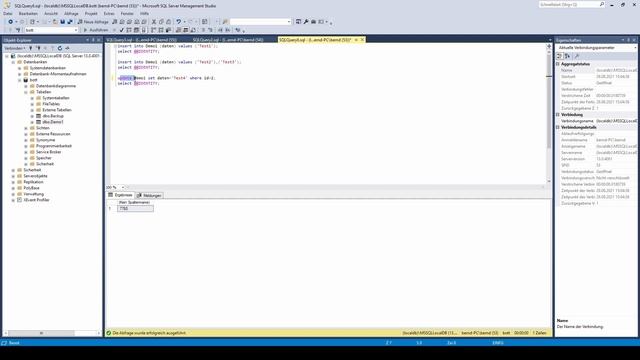Image resolution: width=640 pixels, height=360 pixels.
Task: Collapse the Aggregatstatus section
Action: (558, 64)
